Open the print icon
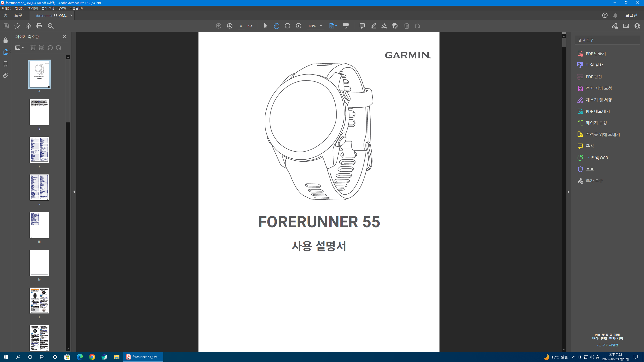This screenshot has width=644, height=362. click(x=39, y=26)
